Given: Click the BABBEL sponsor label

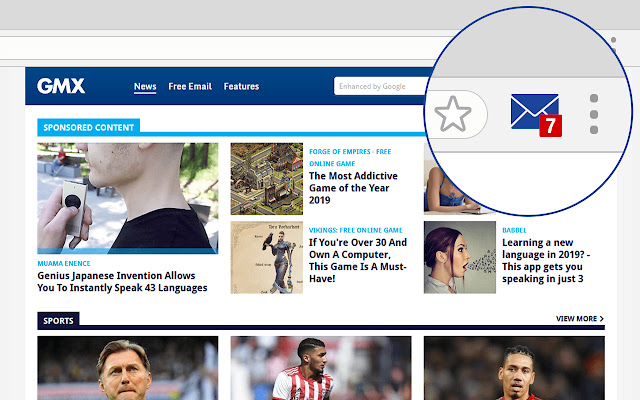Looking at the screenshot, I should (514, 230).
